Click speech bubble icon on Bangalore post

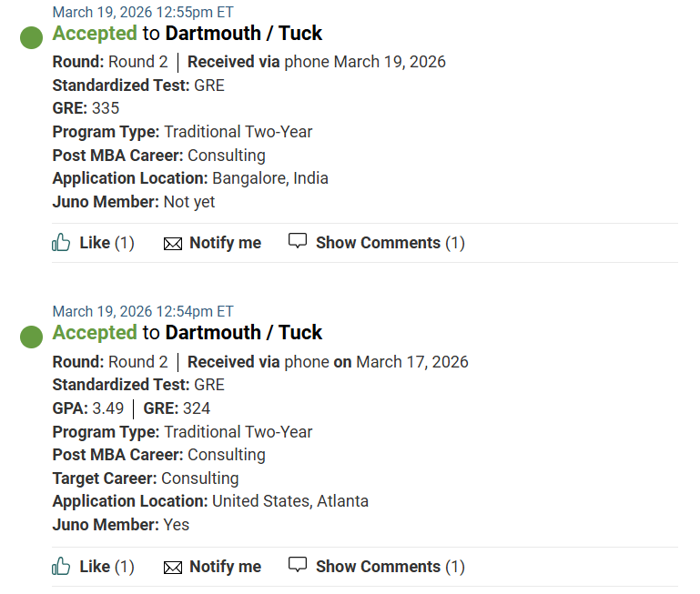click(298, 241)
